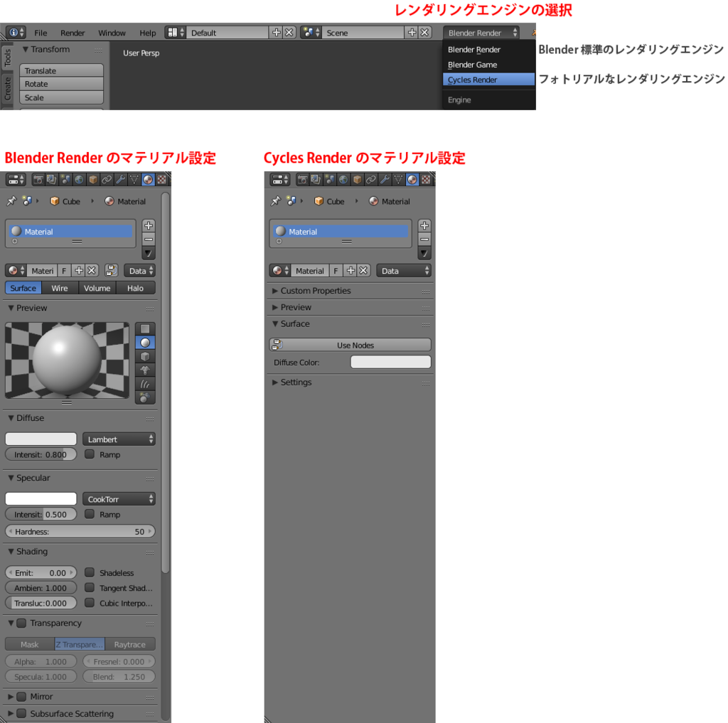Open Object Data tab in Blender Render panel
Image resolution: width=728 pixels, height=723 pixels.
134,180
